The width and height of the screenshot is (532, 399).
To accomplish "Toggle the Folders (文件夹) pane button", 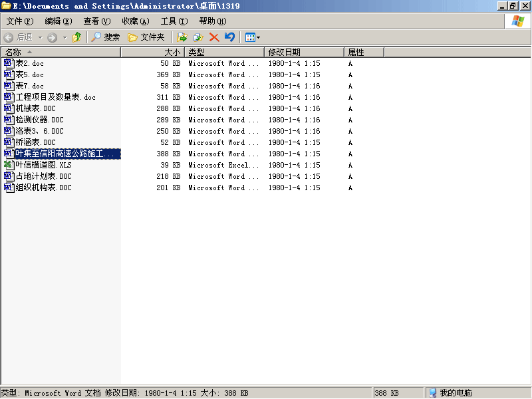I will click(x=146, y=37).
